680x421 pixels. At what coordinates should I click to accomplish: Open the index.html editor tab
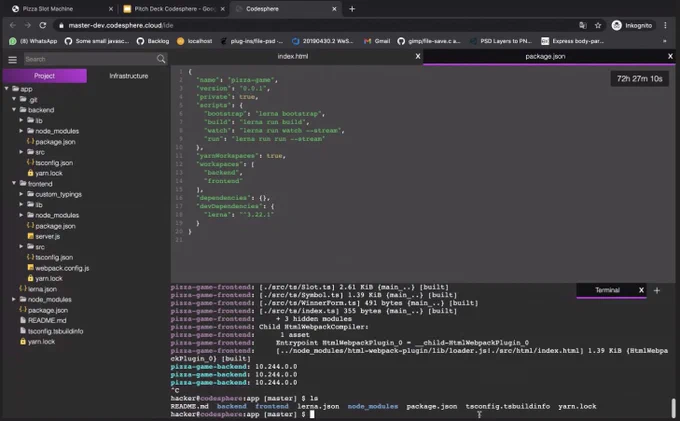click(293, 56)
